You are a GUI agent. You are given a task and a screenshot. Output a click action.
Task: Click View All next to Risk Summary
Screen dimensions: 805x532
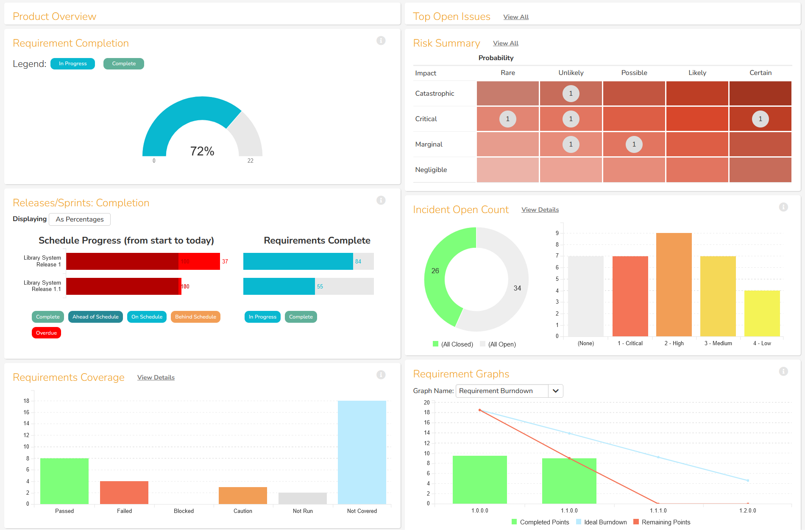pyautogui.click(x=505, y=43)
